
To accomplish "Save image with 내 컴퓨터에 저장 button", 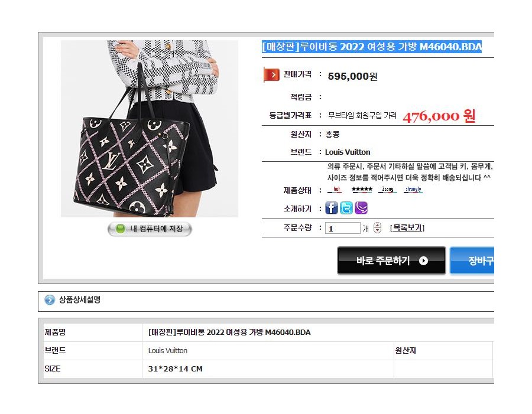I will [x=150, y=229].
